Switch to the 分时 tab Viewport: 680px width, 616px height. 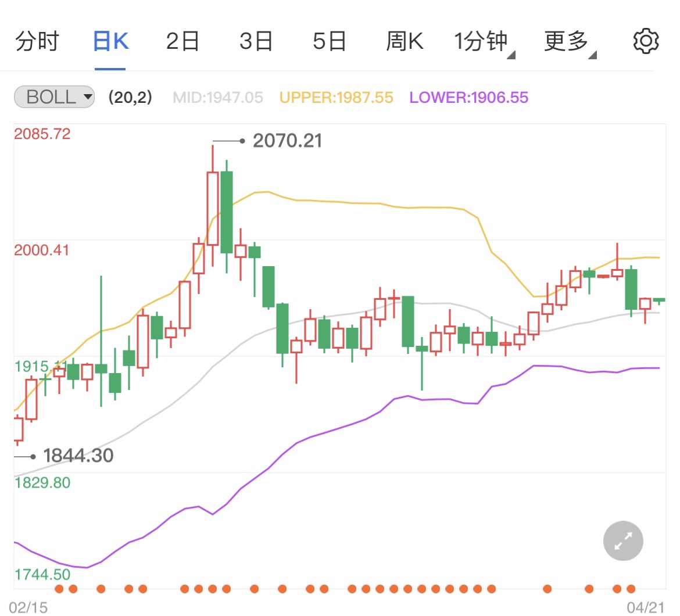point(37,42)
